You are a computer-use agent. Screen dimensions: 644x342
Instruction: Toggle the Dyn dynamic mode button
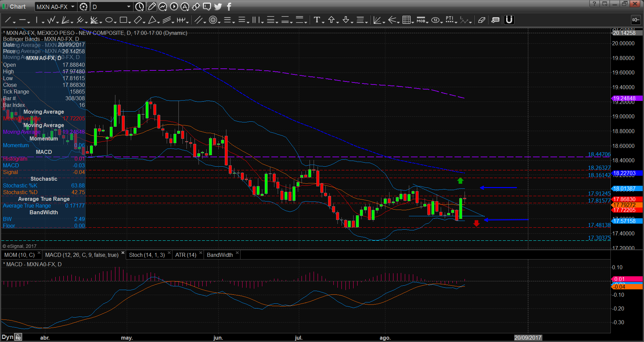tap(8, 337)
